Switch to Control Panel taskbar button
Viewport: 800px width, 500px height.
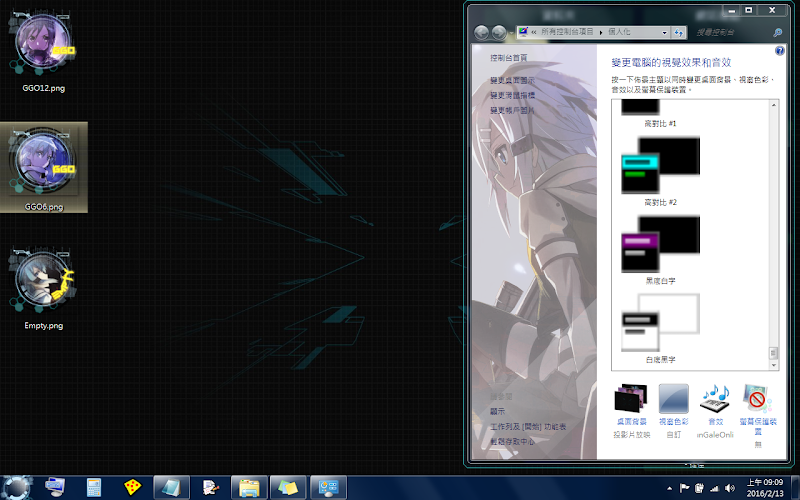328,488
